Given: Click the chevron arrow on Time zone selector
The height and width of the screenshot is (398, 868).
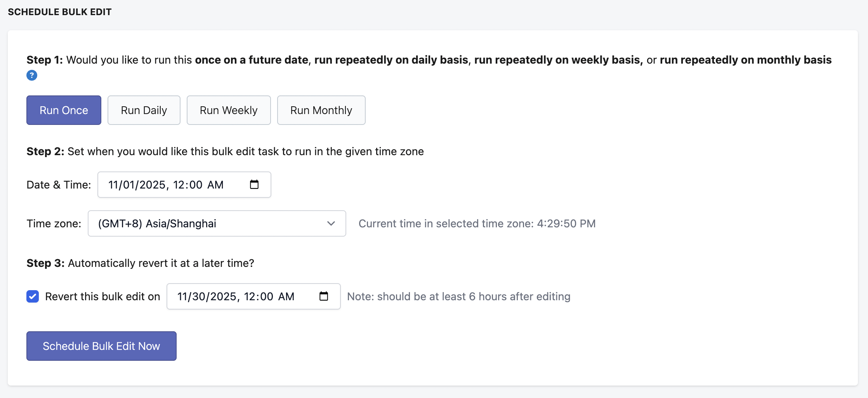Looking at the screenshot, I should (x=331, y=223).
